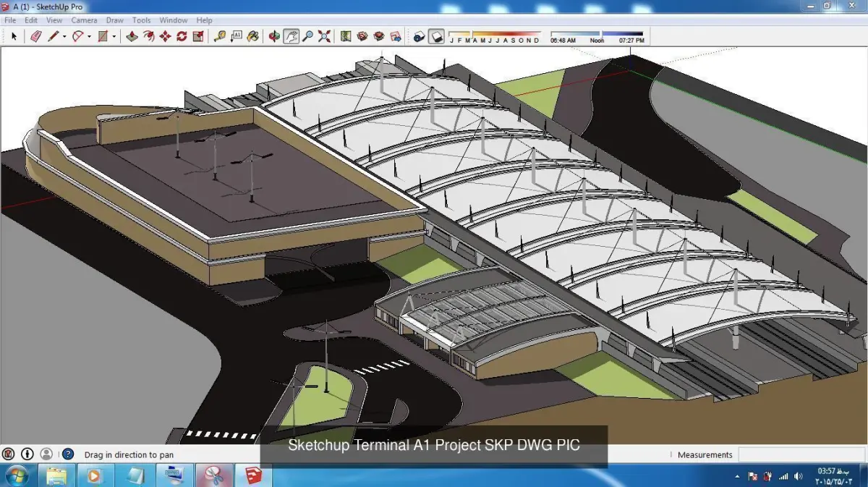
Task: Open the Camera menu
Action: (84, 20)
